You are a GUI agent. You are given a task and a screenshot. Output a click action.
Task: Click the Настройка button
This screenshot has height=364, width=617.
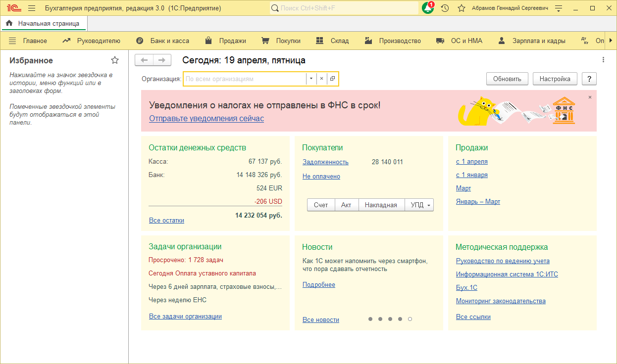[x=555, y=79]
